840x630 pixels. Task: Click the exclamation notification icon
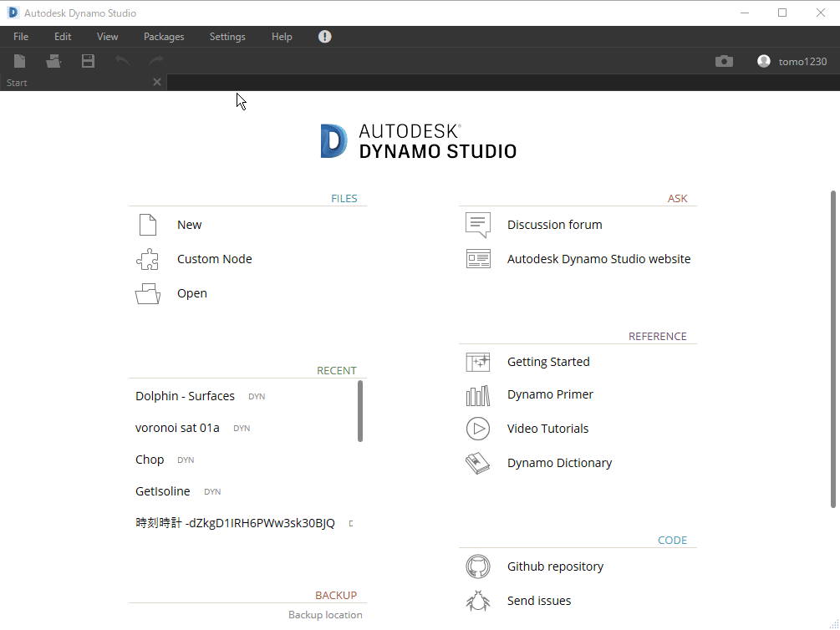point(324,37)
